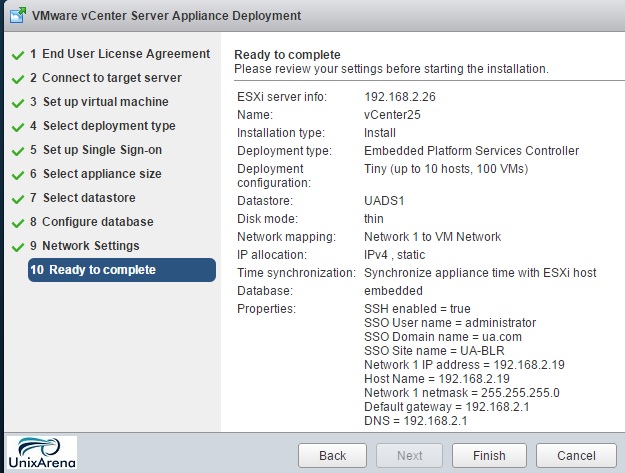Click the disabled Next button
The height and width of the screenshot is (473, 625).
[409, 455]
